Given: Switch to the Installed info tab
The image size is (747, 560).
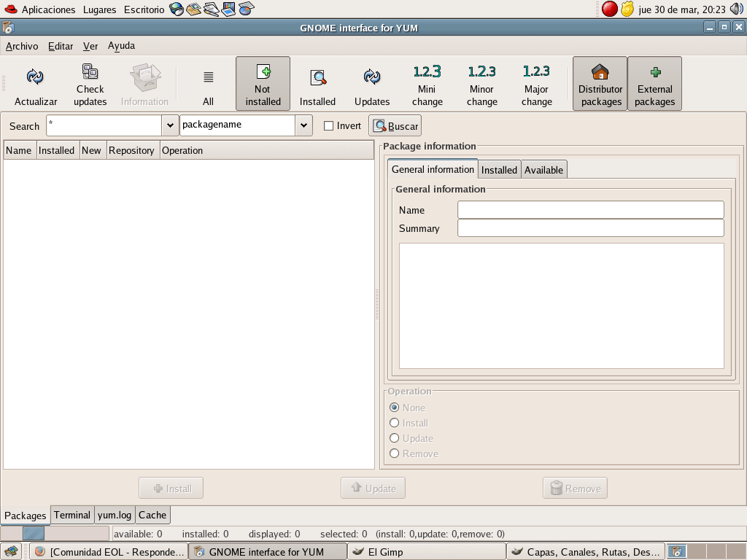Looking at the screenshot, I should coord(499,170).
